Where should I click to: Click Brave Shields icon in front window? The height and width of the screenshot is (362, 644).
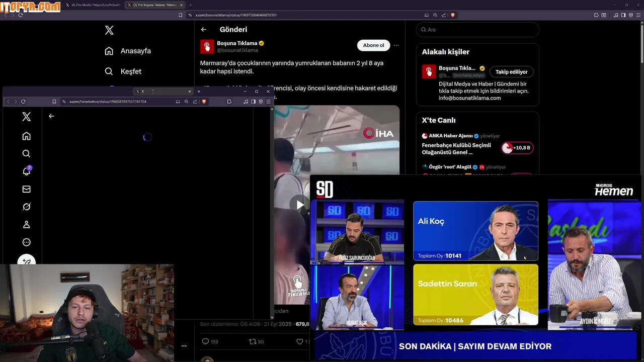pos(204,102)
